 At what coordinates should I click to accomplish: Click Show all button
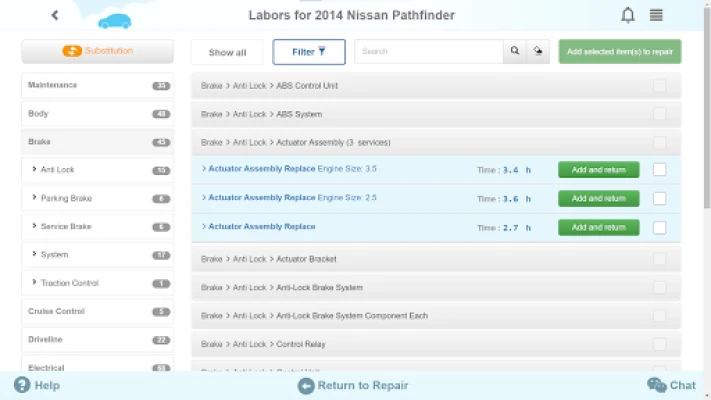click(227, 52)
